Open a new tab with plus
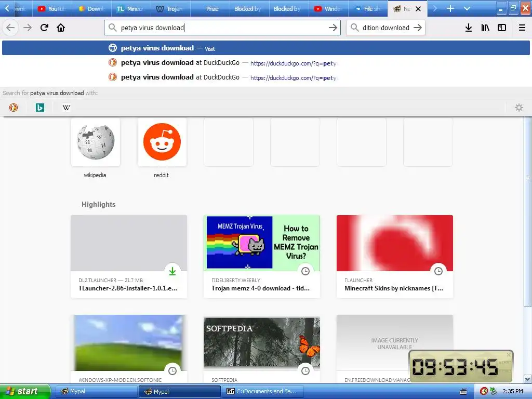Image resolution: width=532 pixels, height=399 pixels. click(x=450, y=8)
